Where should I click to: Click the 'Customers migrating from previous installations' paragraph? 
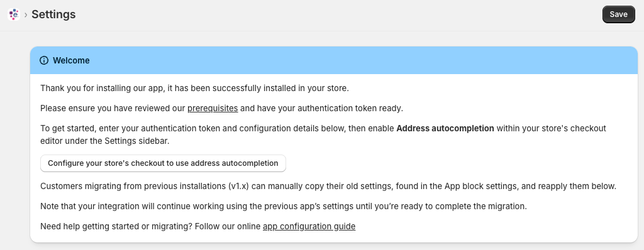pos(328,186)
